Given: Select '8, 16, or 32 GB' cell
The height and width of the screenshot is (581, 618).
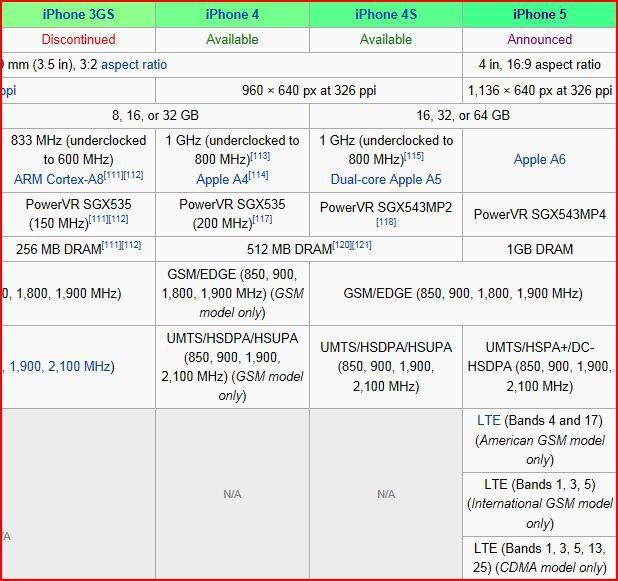Looking at the screenshot, I should (x=155, y=115).
